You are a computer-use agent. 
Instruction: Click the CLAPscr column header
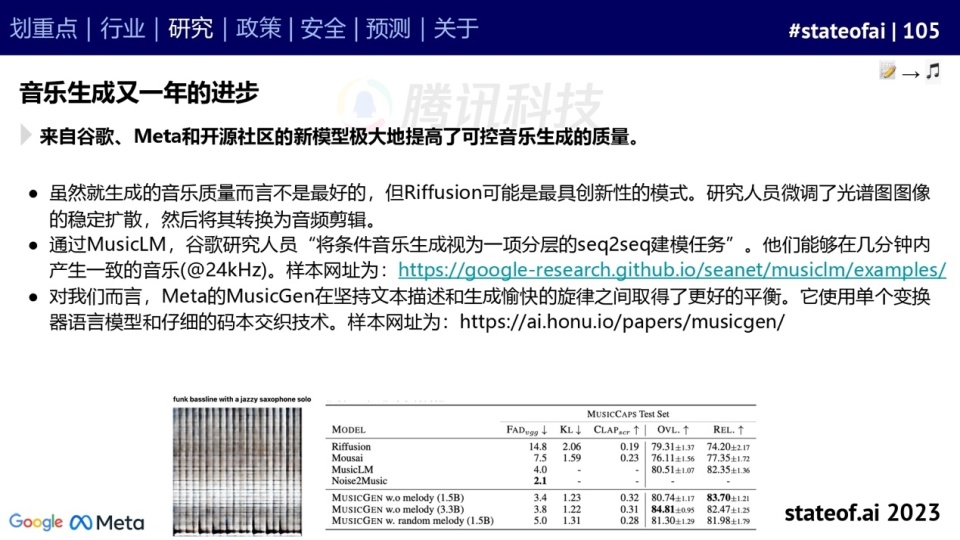pos(616,430)
